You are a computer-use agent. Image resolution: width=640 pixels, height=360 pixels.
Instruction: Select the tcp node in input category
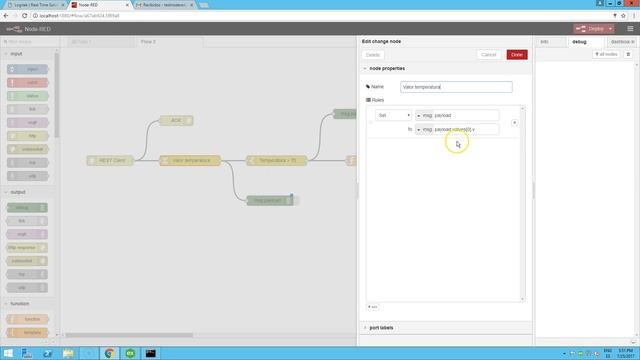[x=28, y=162]
